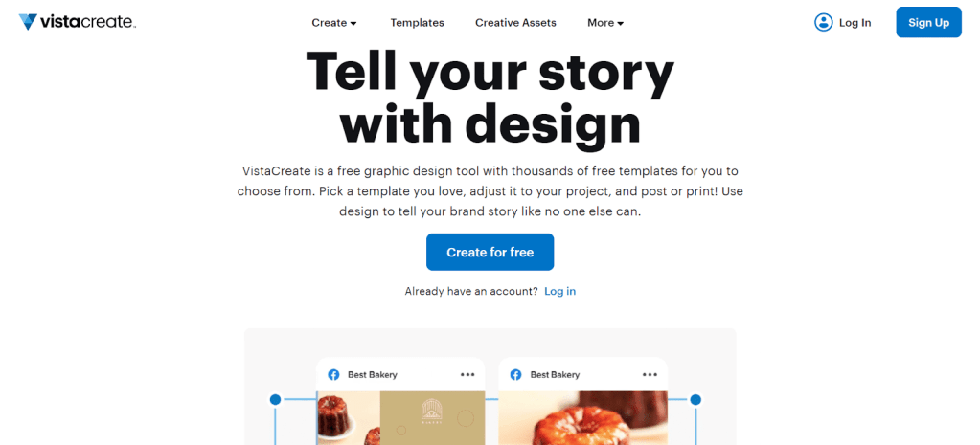Click Facebook icon on right Best Bakery post
Image resolution: width=980 pixels, height=445 pixels.
[515, 375]
